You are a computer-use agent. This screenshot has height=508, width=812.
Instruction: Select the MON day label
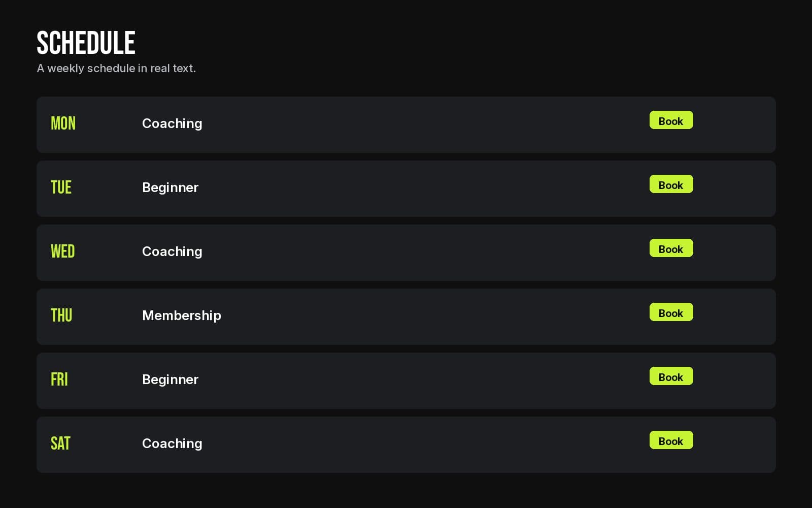point(63,123)
